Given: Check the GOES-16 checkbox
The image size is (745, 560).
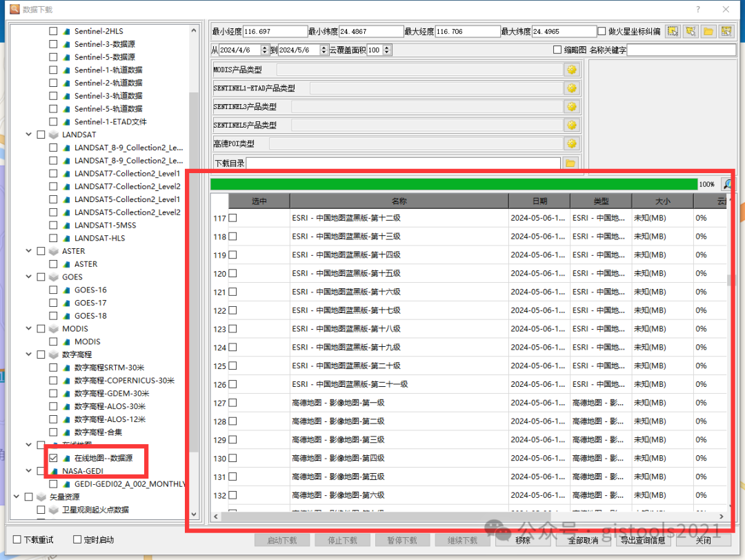Looking at the screenshot, I should [53, 290].
